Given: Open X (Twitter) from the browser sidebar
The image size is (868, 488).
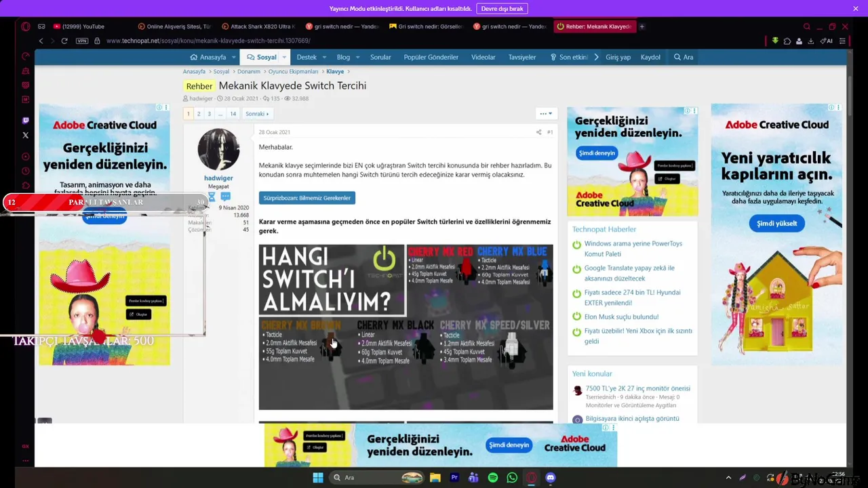Looking at the screenshot, I should click(x=26, y=135).
